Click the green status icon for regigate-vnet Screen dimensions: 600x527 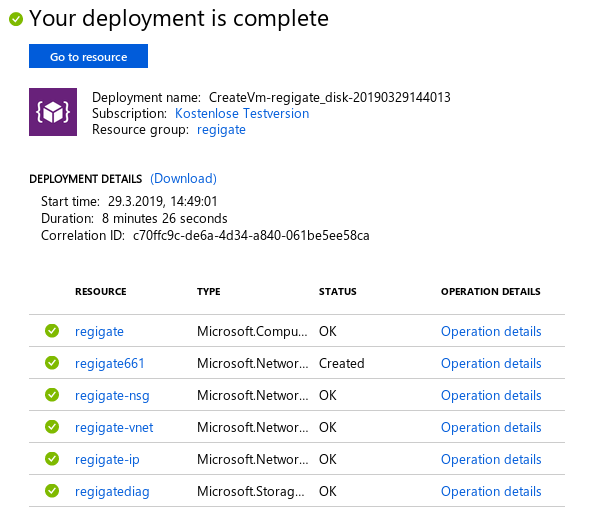point(52,426)
